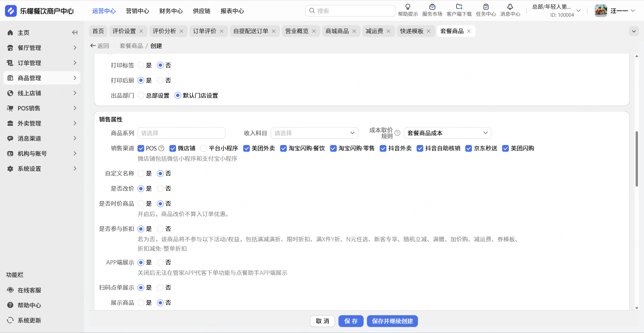Collapse the sidebar with the arrow icon
This screenshot has height=333, width=644.
point(75,33)
